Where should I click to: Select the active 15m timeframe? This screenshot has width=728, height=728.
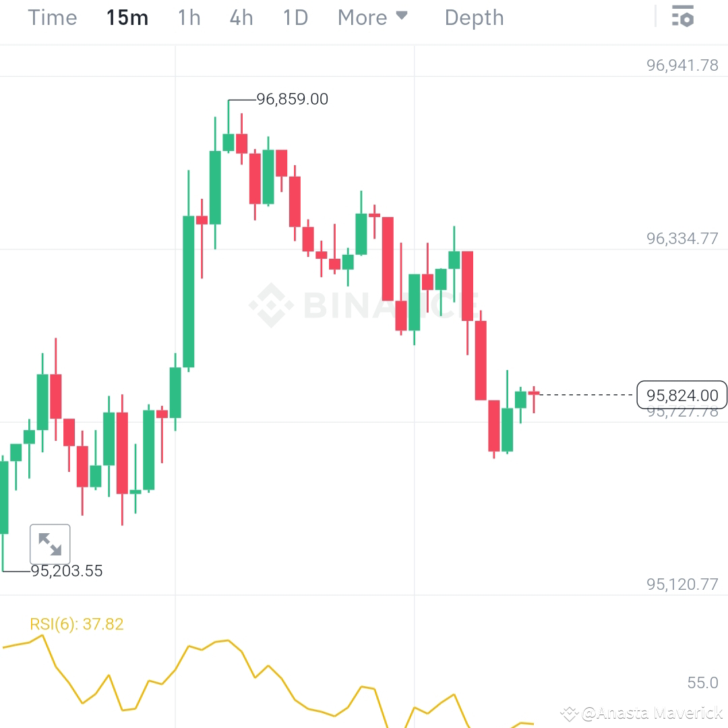[127, 18]
